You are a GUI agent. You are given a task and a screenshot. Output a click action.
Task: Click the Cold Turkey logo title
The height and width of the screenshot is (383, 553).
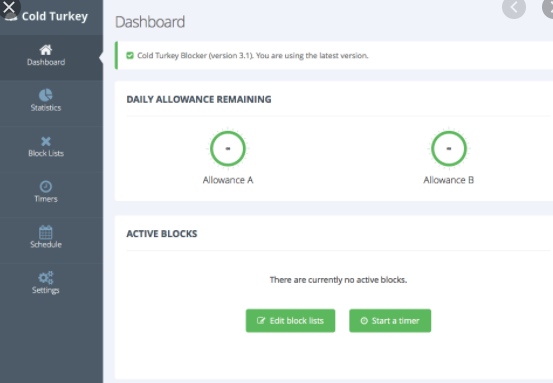coord(55,16)
